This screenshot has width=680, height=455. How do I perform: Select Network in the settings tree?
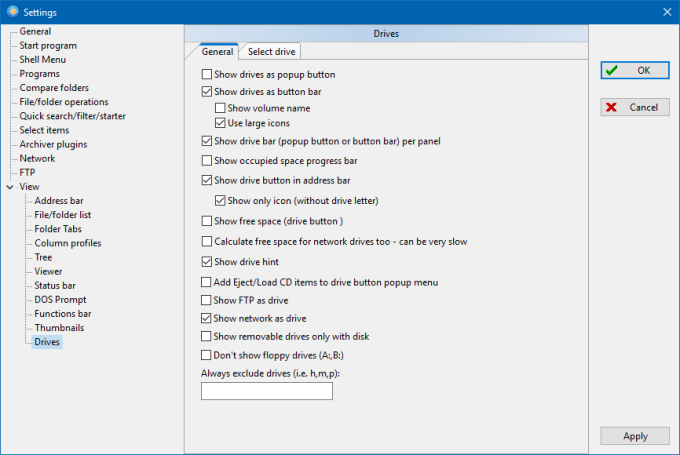click(37, 158)
